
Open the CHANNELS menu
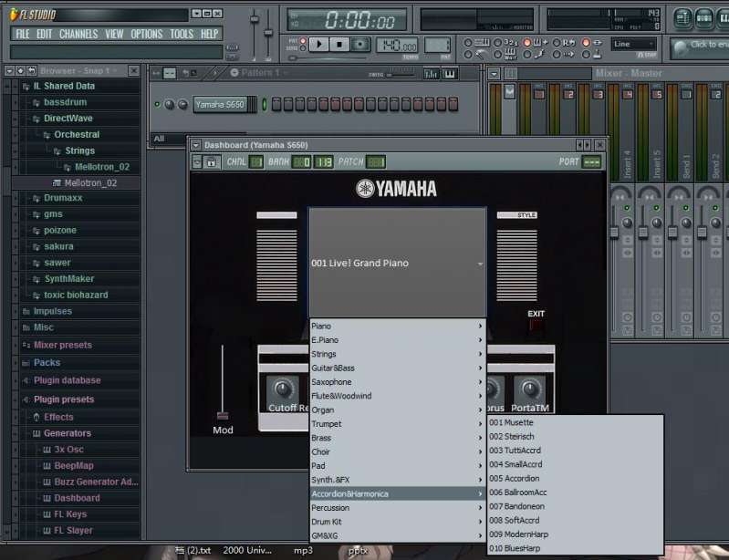click(78, 34)
